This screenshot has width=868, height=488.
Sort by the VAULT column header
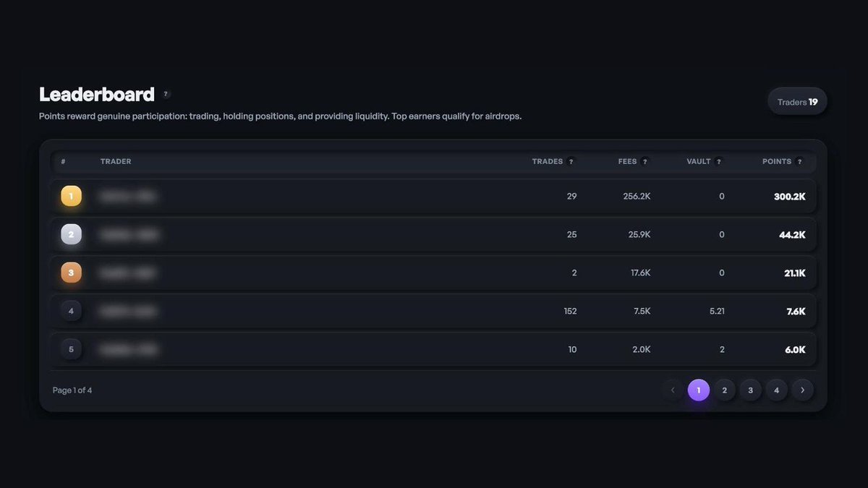click(699, 161)
